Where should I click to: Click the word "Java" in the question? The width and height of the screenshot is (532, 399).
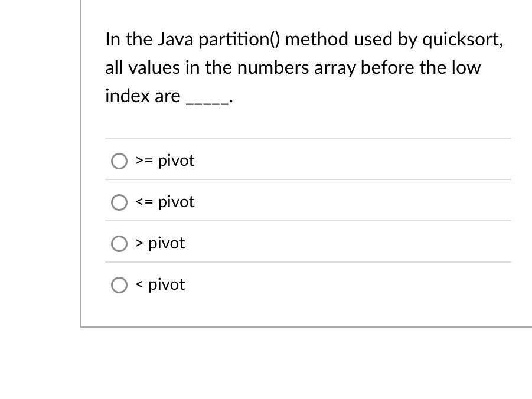[x=175, y=40]
